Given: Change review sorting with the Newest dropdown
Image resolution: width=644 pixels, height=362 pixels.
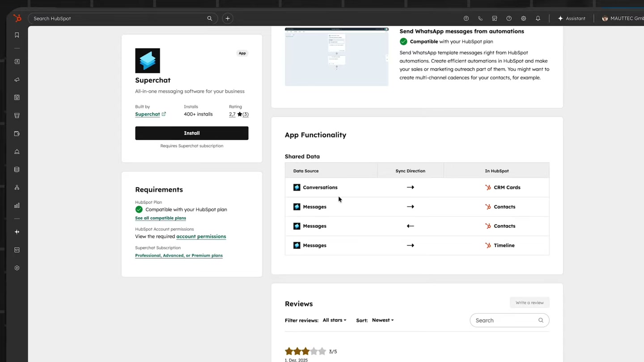Looking at the screenshot, I should (382, 320).
